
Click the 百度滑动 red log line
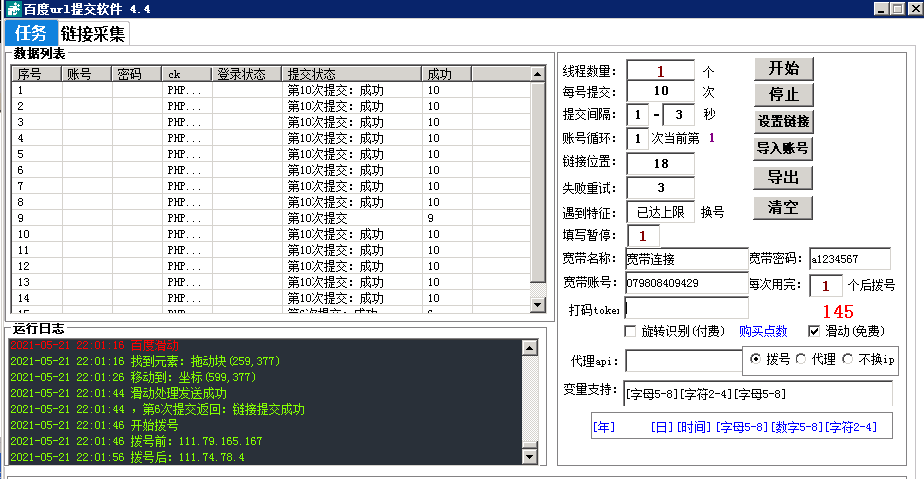pyautogui.click(x=94, y=345)
